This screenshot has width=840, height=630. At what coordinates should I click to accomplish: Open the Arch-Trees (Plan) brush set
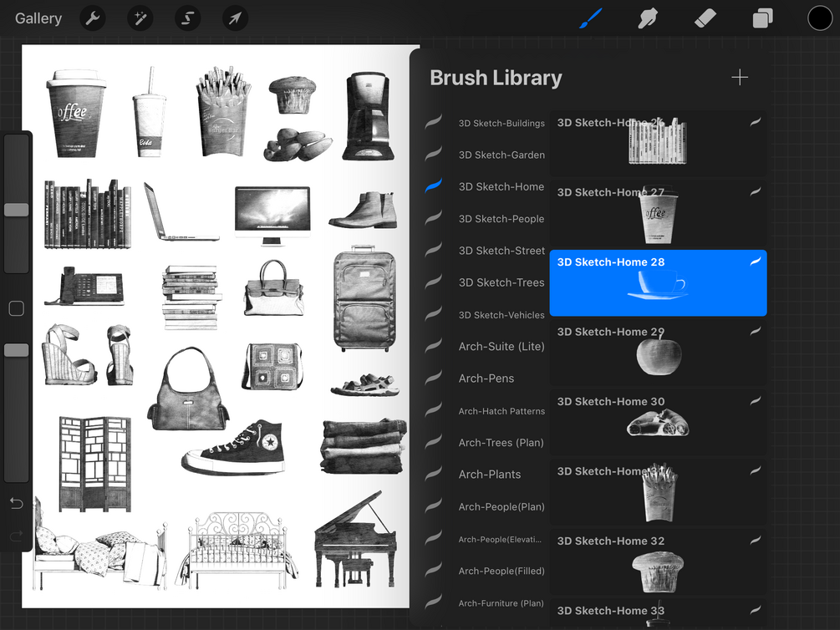[501, 443]
